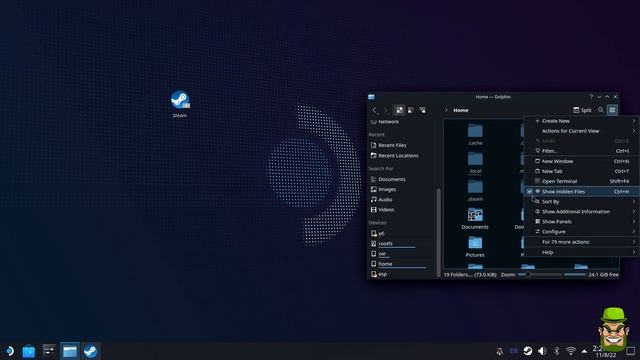Open the Dolphin search magnifier
The width and height of the screenshot is (640, 360).
tap(601, 110)
